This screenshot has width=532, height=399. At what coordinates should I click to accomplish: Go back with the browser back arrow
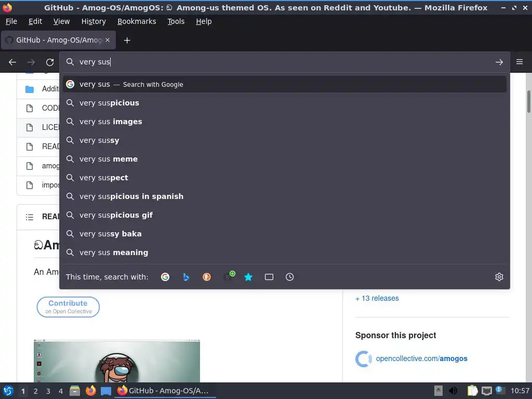tap(12, 62)
